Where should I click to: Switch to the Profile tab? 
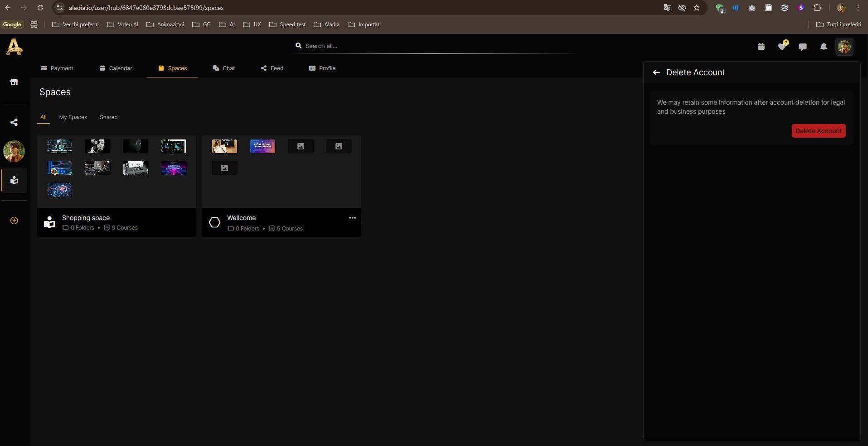[x=322, y=68]
